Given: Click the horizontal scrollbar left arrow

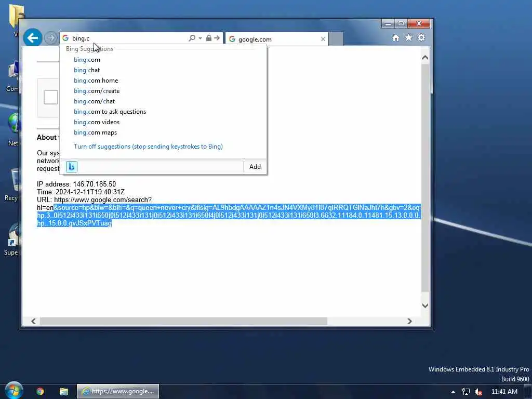Looking at the screenshot, I should (x=34, y=321).
